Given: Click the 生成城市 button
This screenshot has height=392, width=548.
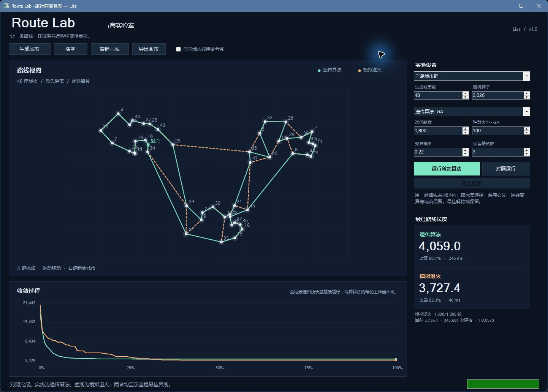Looking at the screenshot, I should [30, 49].
